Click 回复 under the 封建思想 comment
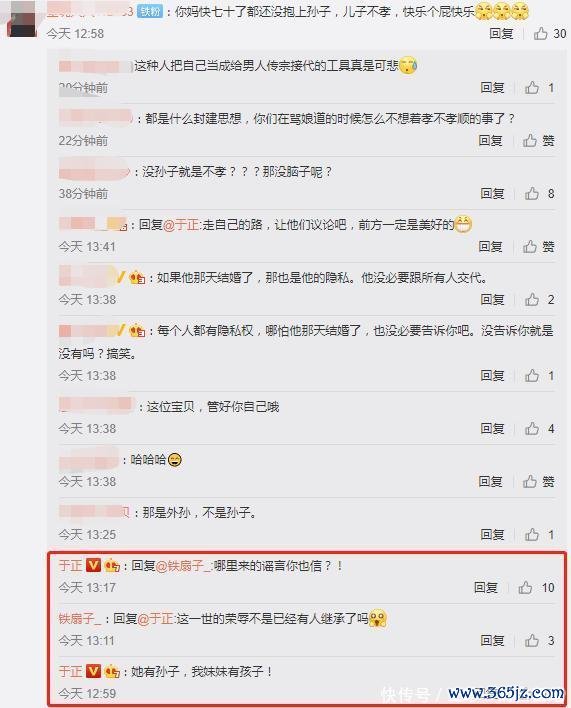571x708 pixels. (x=490, y=141)
